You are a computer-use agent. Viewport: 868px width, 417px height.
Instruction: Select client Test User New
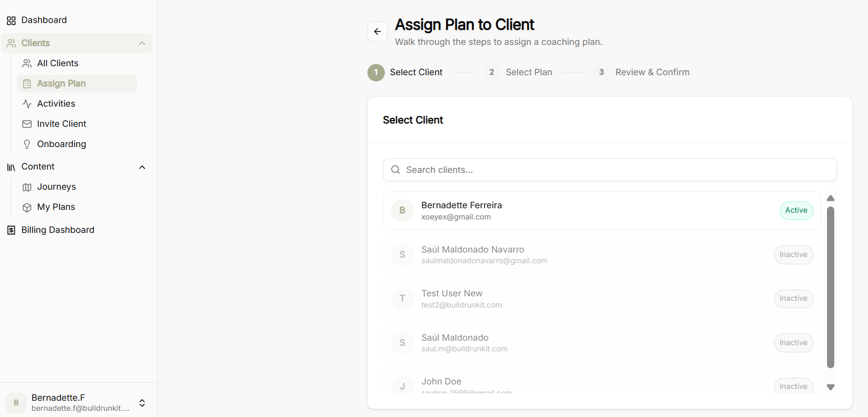tap(602, 299)
